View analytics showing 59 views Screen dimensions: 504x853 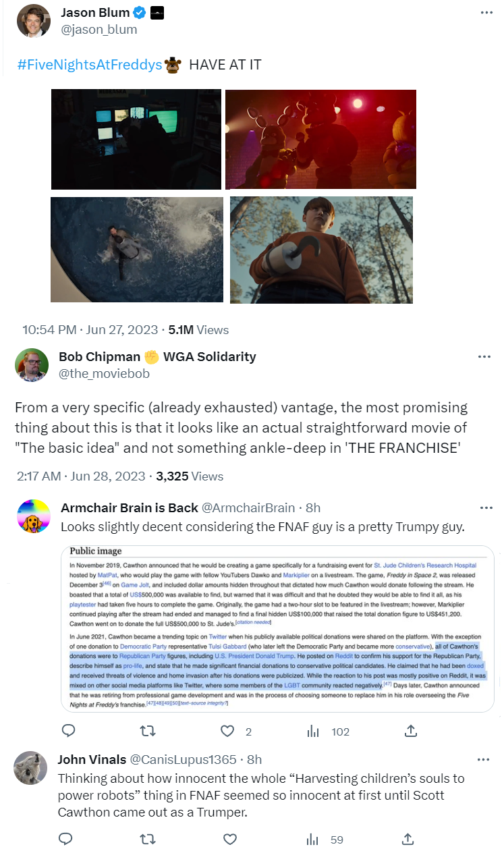point(312,839)
